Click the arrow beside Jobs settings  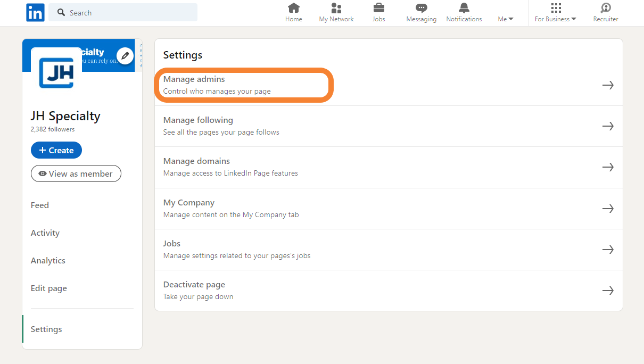[x=608, y=250]
